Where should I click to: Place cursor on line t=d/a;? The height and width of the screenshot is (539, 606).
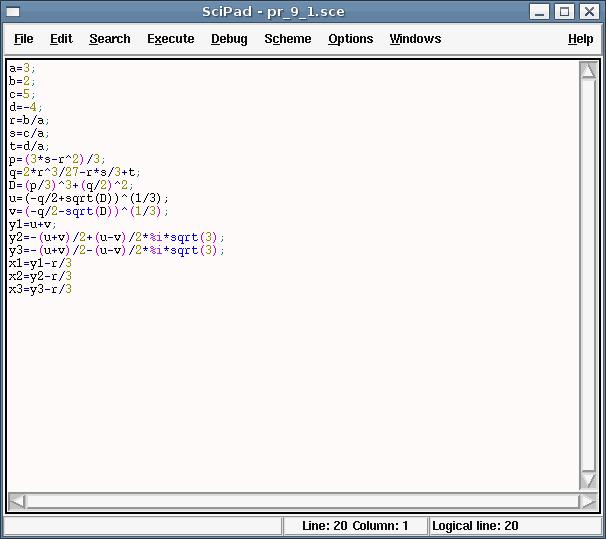click(29, 146)
